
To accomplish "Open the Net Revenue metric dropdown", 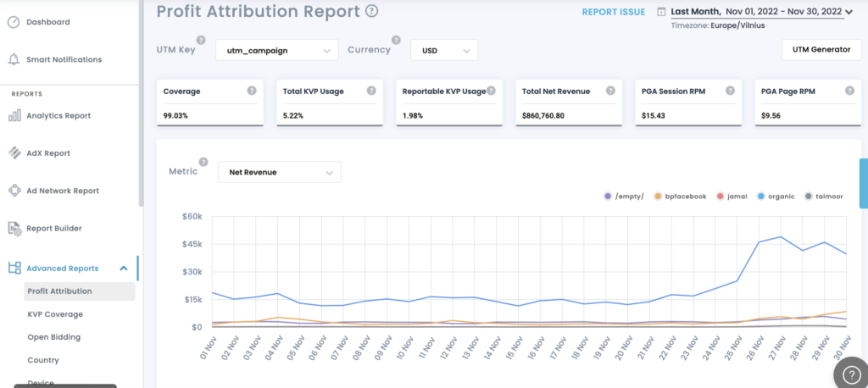I will pyautogui.click(x=279, y=172).
